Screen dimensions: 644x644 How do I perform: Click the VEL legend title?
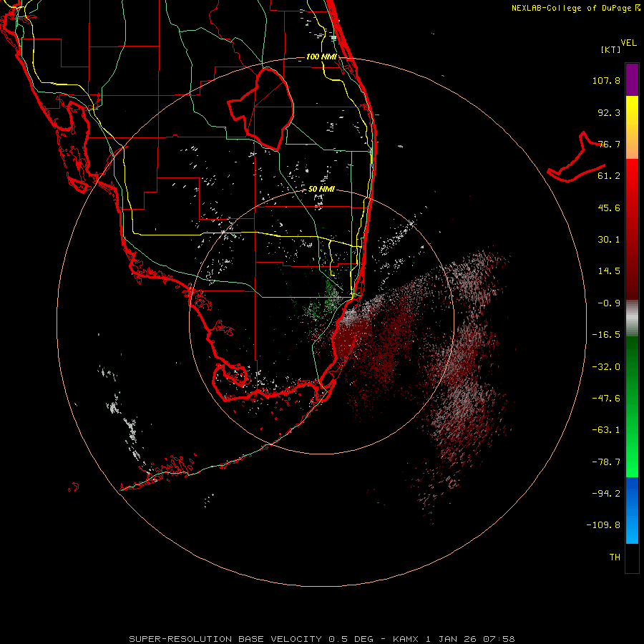(628, 43)
